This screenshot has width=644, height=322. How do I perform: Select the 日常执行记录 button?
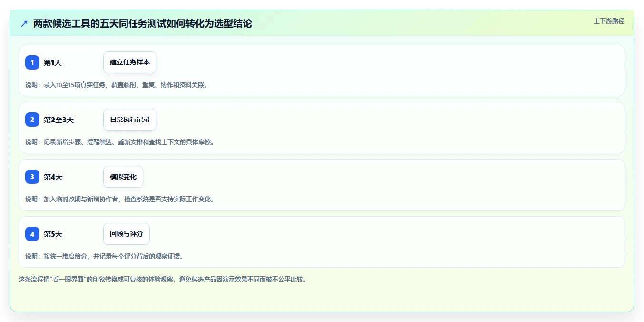click(130, 120)
